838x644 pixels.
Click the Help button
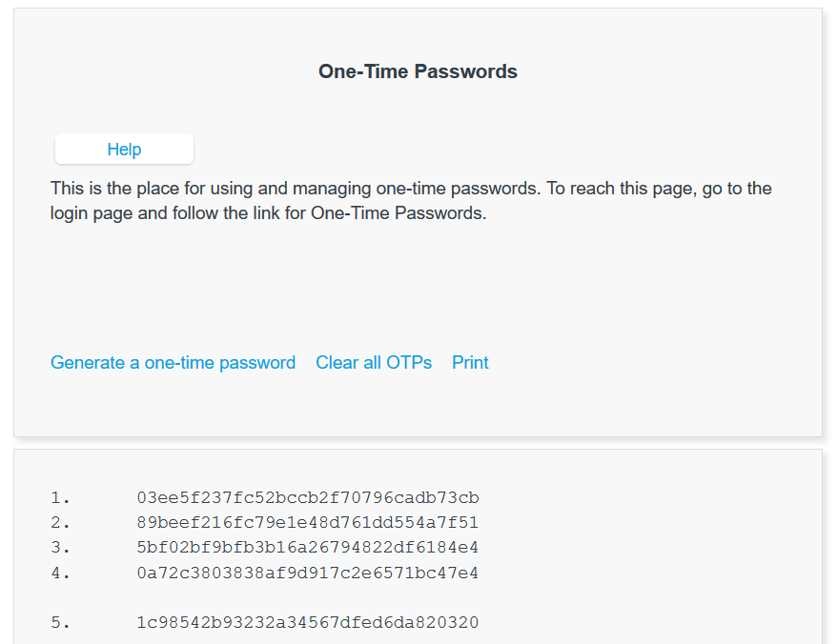point(124,150)
